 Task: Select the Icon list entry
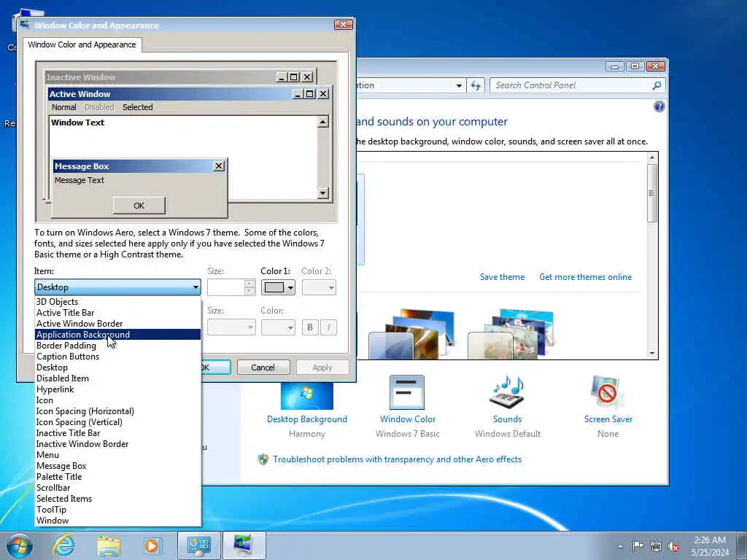click(117, 400)
